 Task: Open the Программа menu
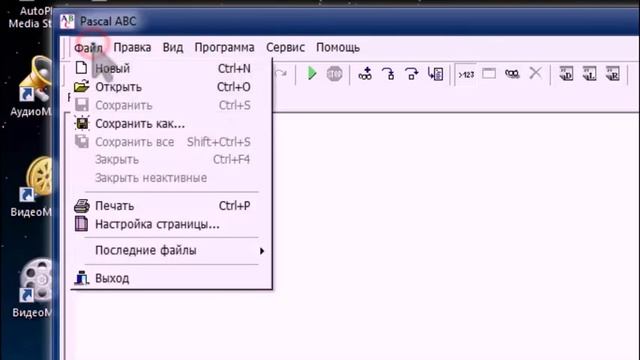click(224, 47)
